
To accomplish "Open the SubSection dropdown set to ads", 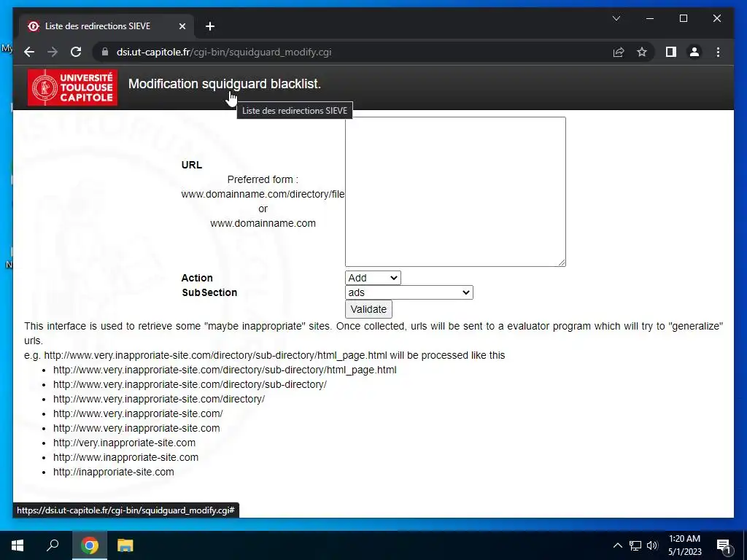I will (x=409, y=292).
